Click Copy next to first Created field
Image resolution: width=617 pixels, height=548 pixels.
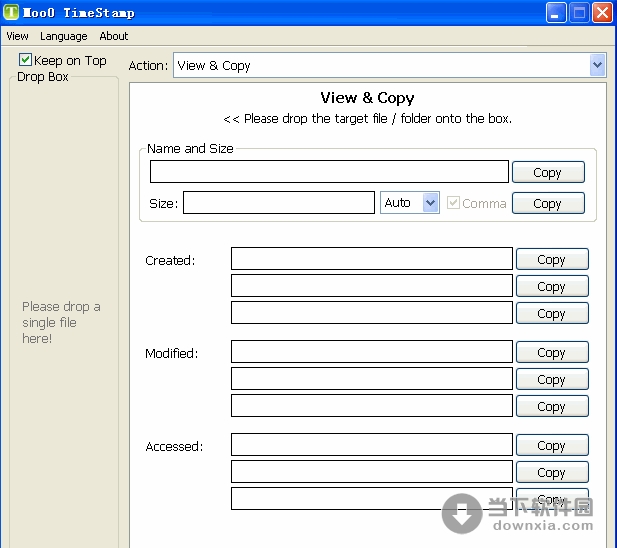click(x=552, y=259)
